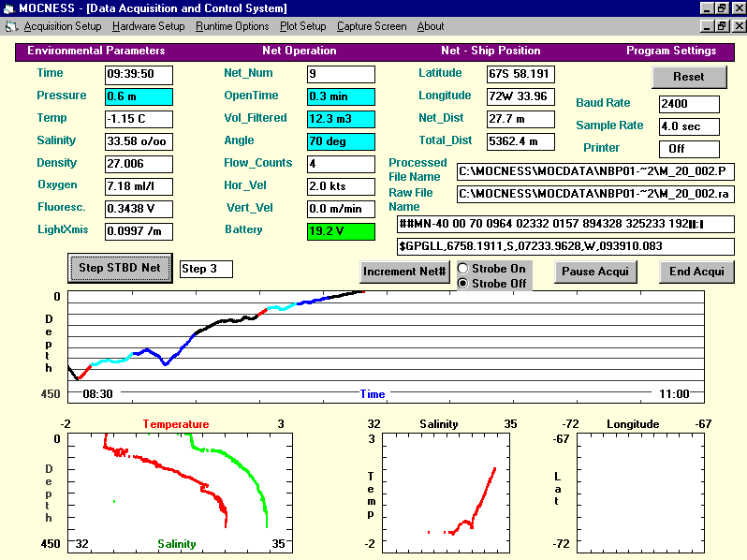Click the Longitude field 72W 33.96
Image resolution: width=747 pixels, height=560 pixels.
[x=520, y=96]
